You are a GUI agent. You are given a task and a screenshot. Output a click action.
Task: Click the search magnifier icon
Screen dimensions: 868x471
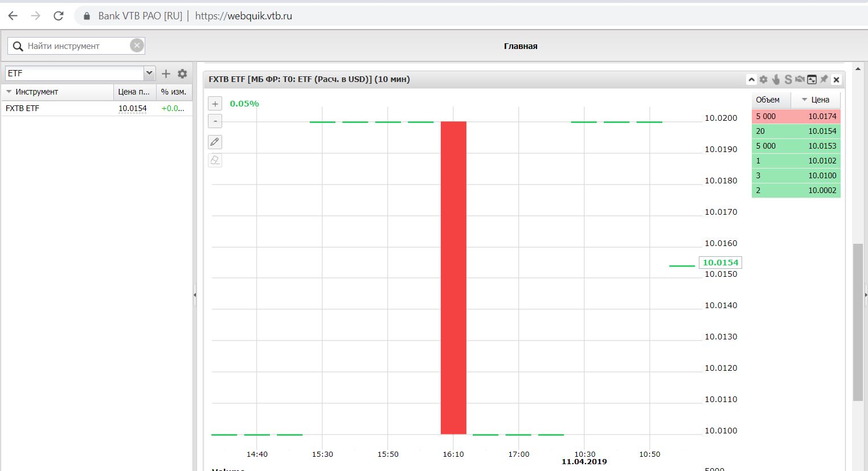[18, 46]
